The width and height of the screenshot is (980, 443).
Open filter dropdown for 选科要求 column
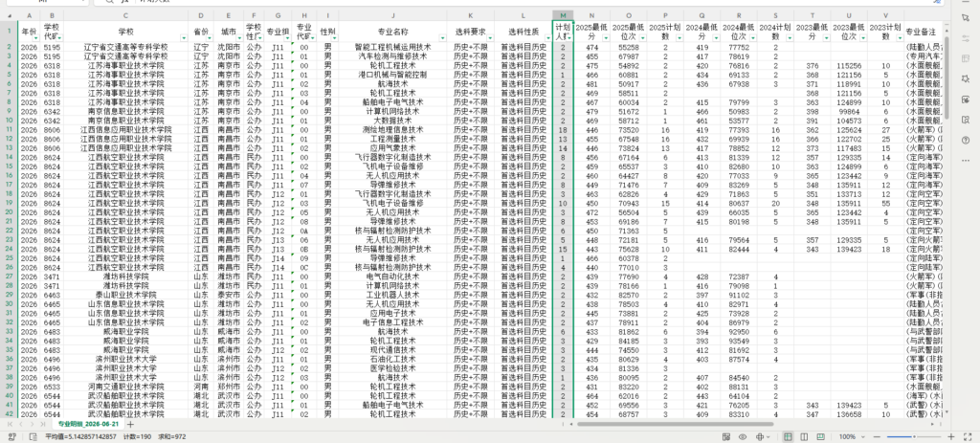click(x=490, y=38)
